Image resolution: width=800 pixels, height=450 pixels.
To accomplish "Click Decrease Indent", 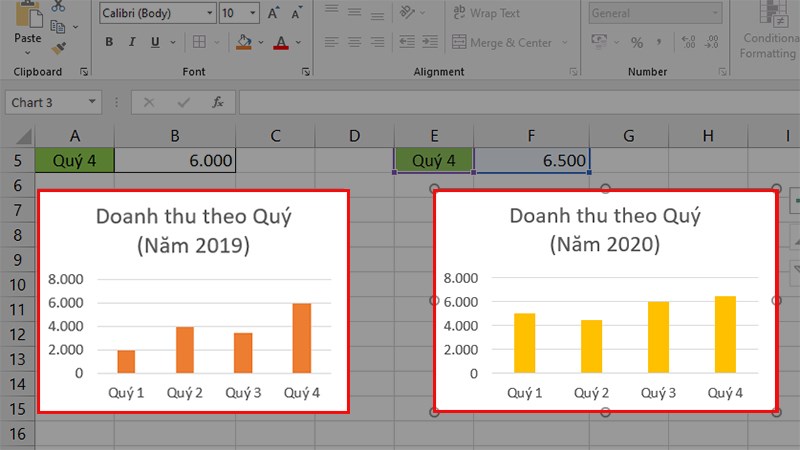I will (407, 42).
